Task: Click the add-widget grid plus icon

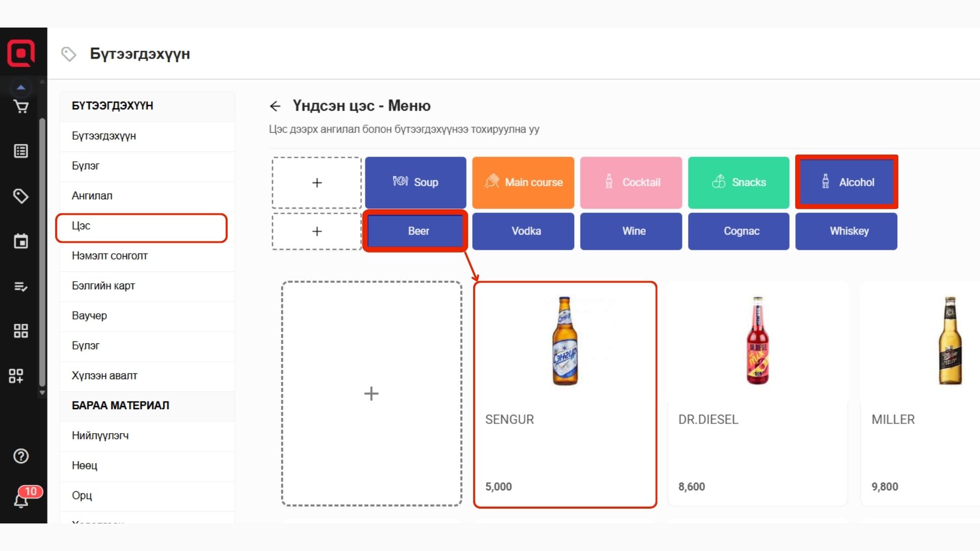Action: 16,376
